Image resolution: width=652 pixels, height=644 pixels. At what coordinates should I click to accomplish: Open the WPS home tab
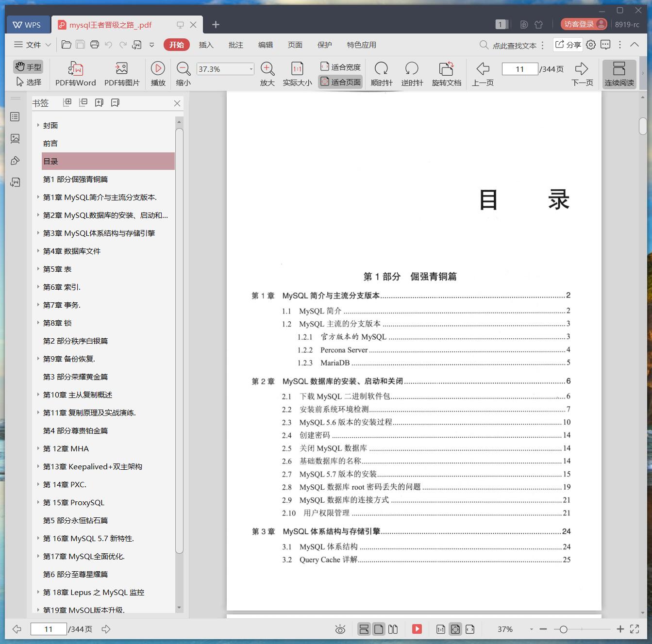point(27,25)
